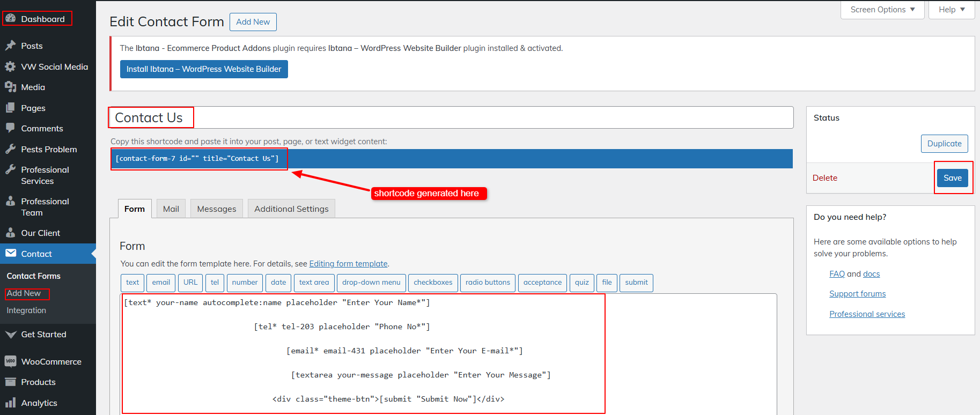Click the WooCommerce icon in sidebar
This screenshot has height=415, width=980.
10,361
